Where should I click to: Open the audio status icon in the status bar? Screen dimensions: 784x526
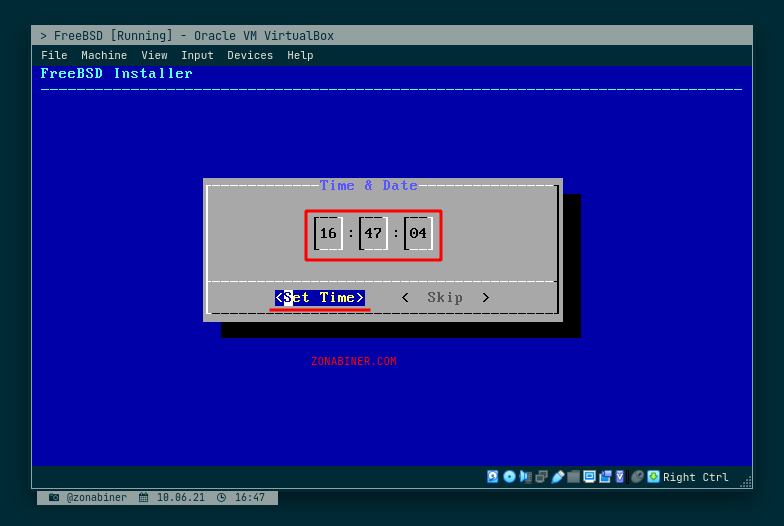pos(525,476)
